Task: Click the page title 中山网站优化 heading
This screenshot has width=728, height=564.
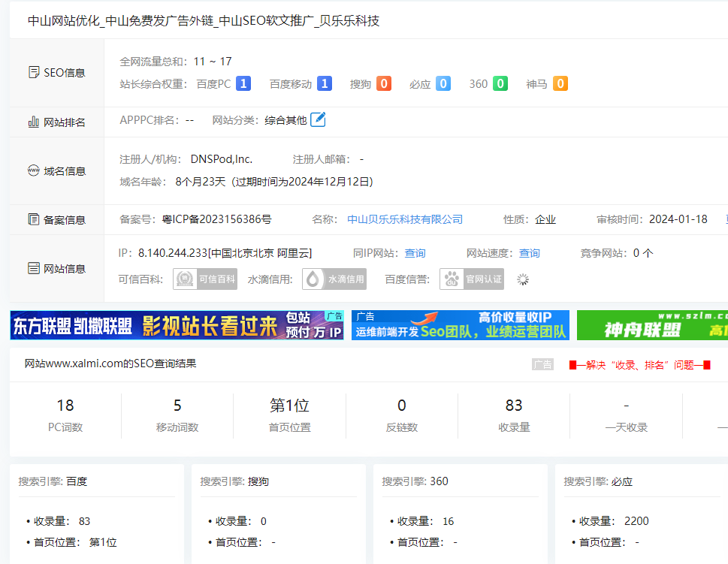Action: [x=204, y=21]
